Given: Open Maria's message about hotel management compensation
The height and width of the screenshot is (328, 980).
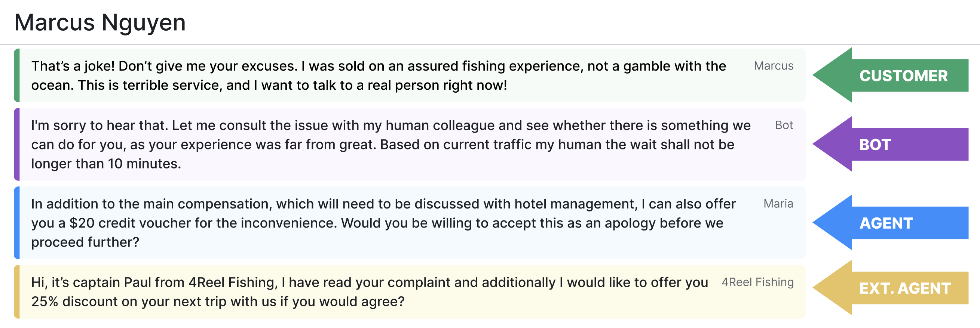Looking at the screenshot, I should tap(383, 223).
